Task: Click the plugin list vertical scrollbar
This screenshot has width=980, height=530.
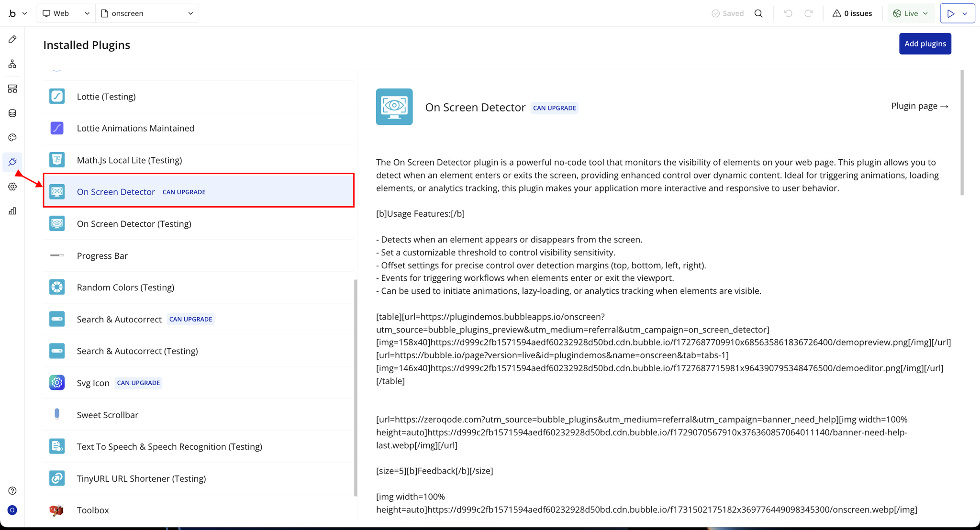Action: [356, 387]
